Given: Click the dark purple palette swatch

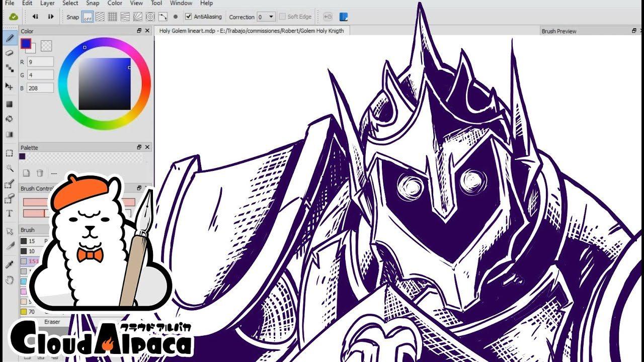Looking at the screenshot, I should coord(22,156).
